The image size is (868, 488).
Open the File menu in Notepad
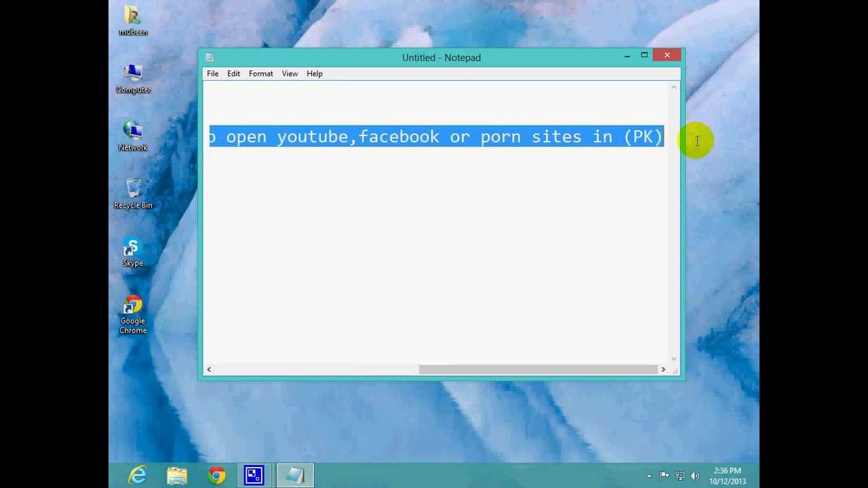pyautogui.click(x=212, y=74)
